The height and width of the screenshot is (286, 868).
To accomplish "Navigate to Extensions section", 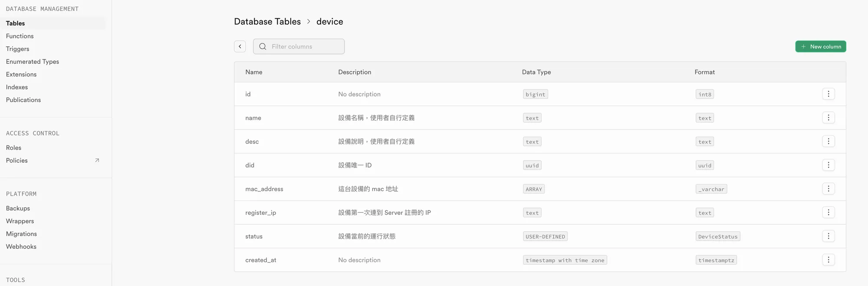I will pos(21,75).
